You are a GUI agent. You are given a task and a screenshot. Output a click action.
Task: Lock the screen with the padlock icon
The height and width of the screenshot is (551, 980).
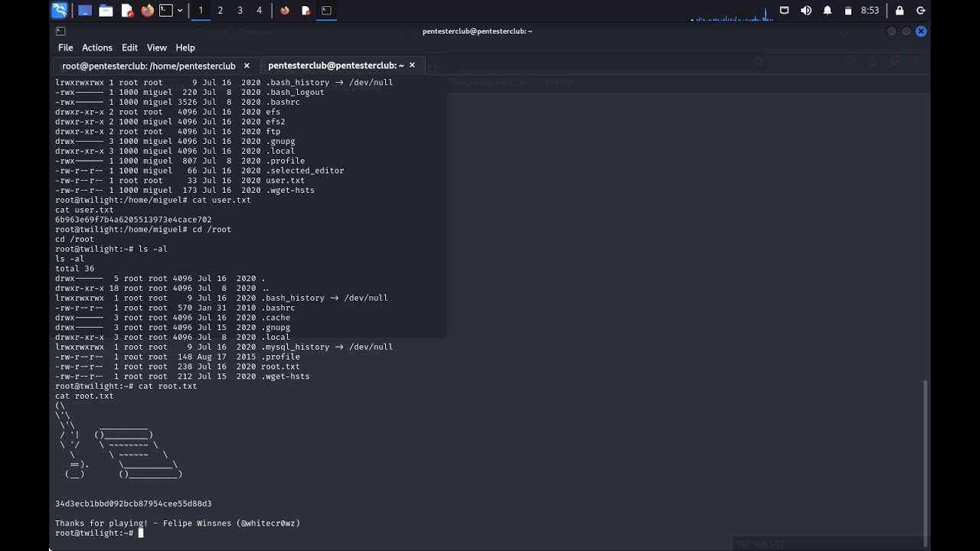[900, 11]
